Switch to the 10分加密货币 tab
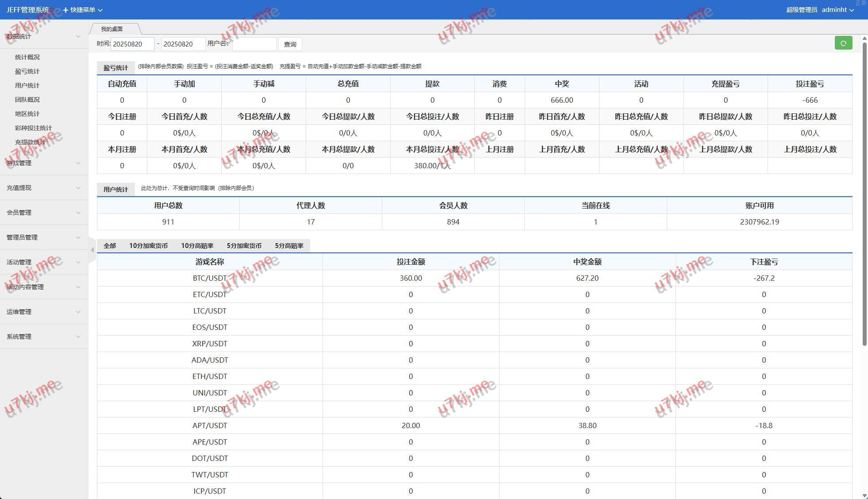The width and height of the screenshot is (868, 499). (x=148, y=246)
